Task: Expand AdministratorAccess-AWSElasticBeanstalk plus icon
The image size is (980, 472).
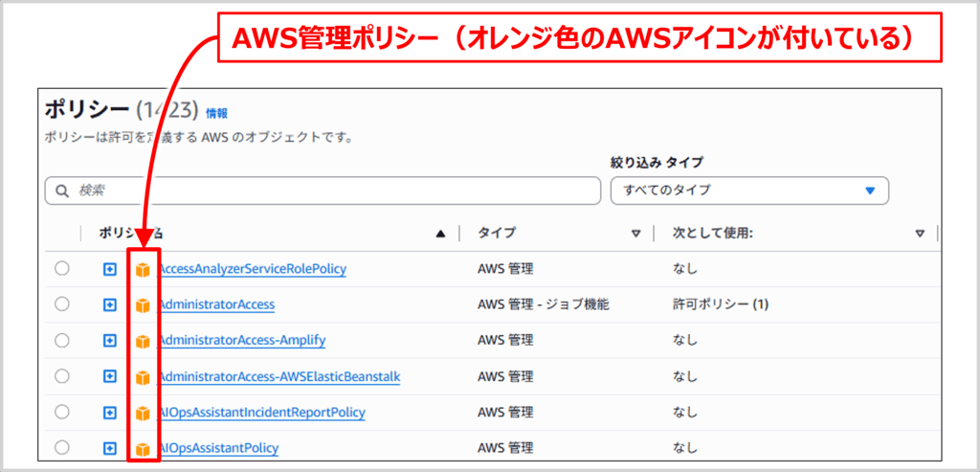Action: pos(110,377)
